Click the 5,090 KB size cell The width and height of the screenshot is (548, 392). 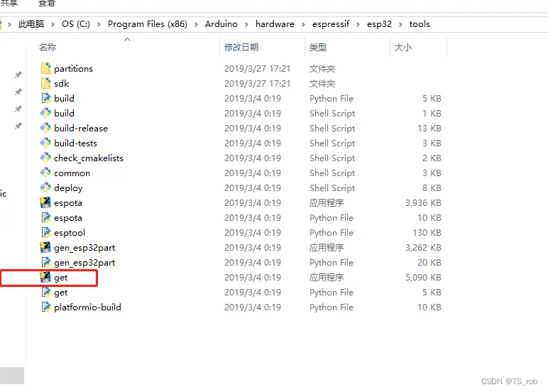coord(423,277)
